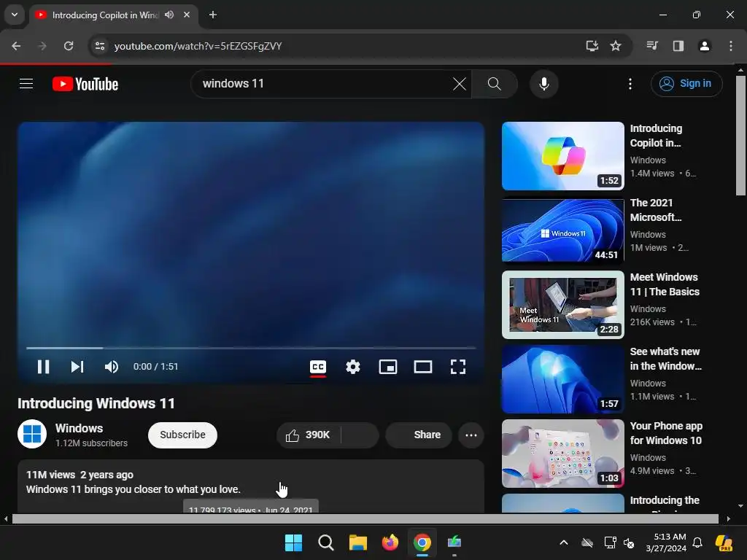Open Chrome profile icon
747x560 pixels.
coord(704,46)
